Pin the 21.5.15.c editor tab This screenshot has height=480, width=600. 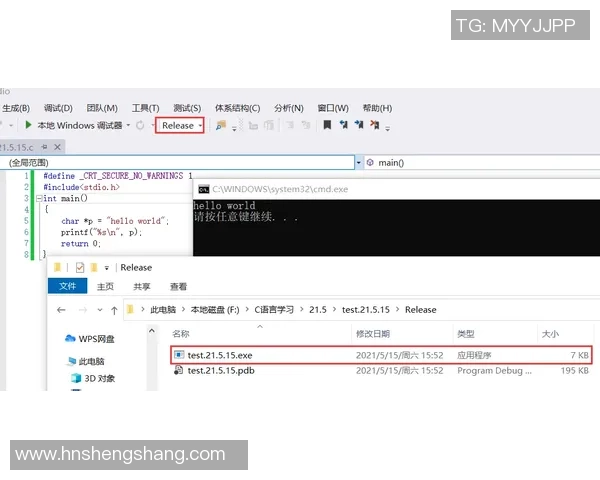tap(44, 147)
